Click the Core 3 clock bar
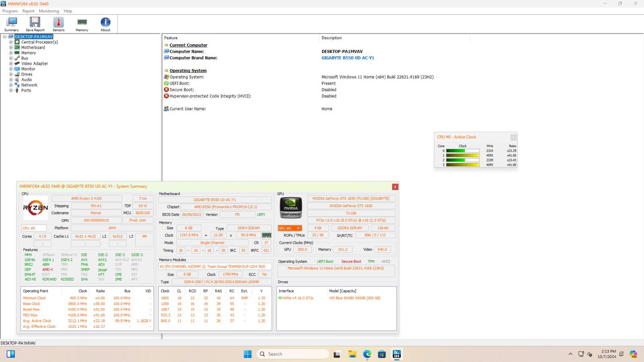Image resolution: width=644 pixels, height=362 pixels. click(463, 165)
